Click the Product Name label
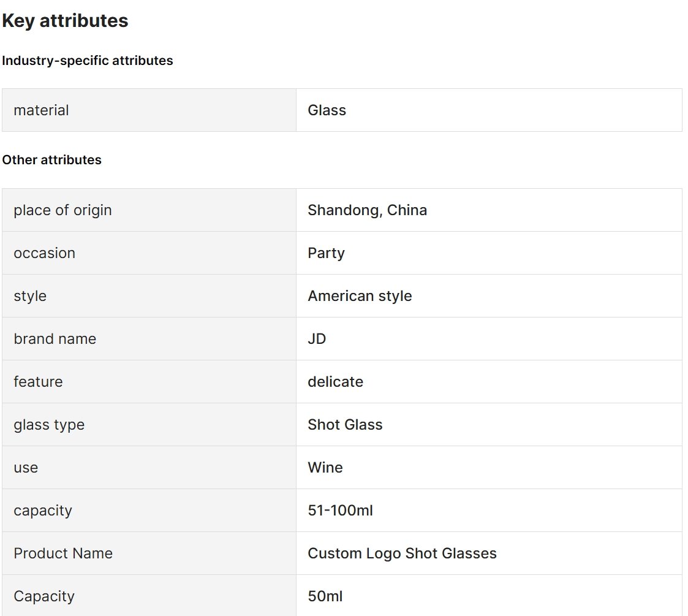 (x=63, y=553)
